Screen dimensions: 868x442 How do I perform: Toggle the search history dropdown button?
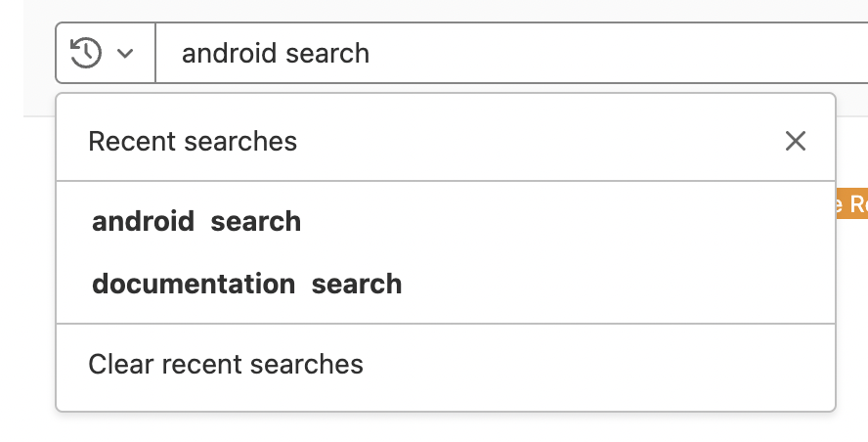click(106, 53)
